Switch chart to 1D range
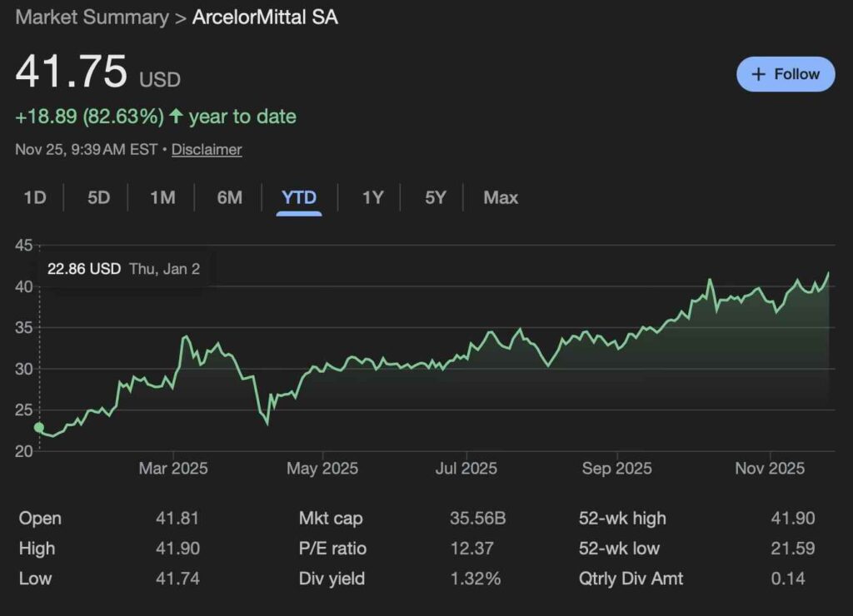Screen dimensions: 853x616 tap(35, 197)
